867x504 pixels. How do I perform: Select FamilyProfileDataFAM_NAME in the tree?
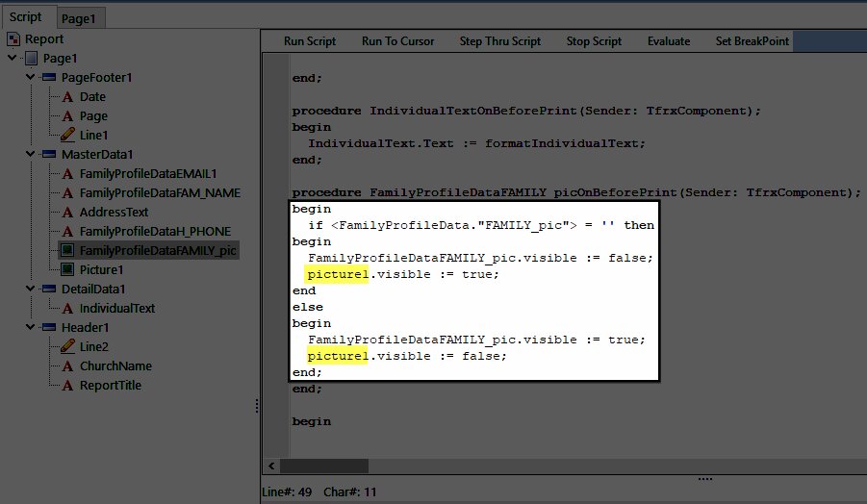(x=161, y=193)
